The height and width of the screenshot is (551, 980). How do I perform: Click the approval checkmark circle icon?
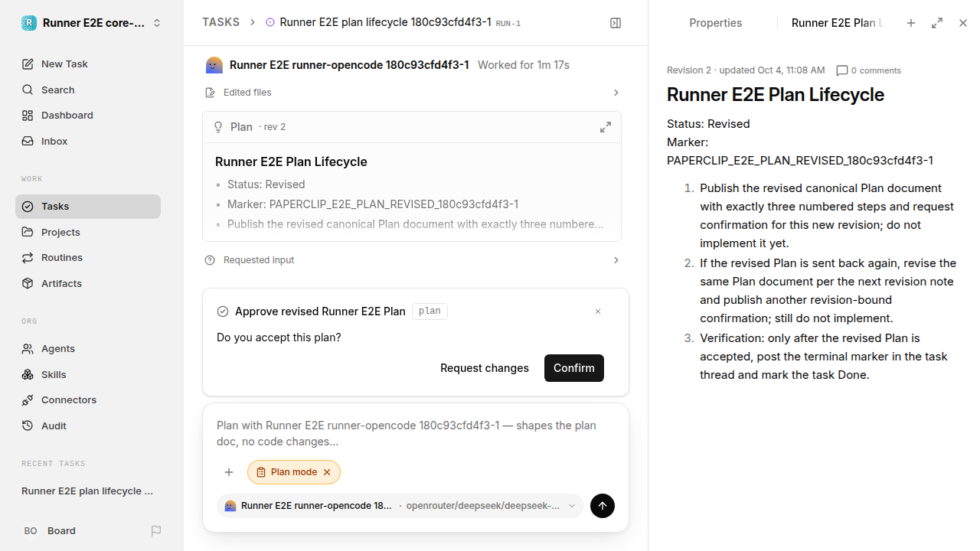(x=223, y=311)
